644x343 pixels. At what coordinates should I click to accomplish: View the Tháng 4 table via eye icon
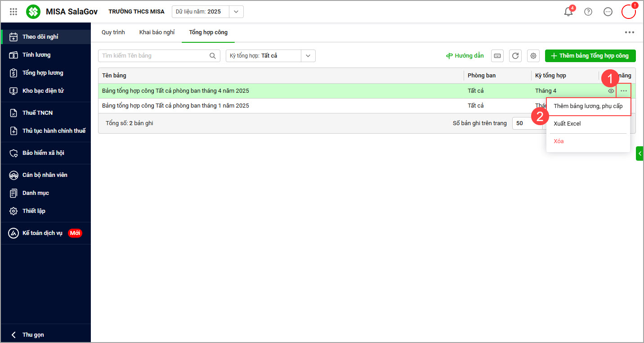(611, 91)
